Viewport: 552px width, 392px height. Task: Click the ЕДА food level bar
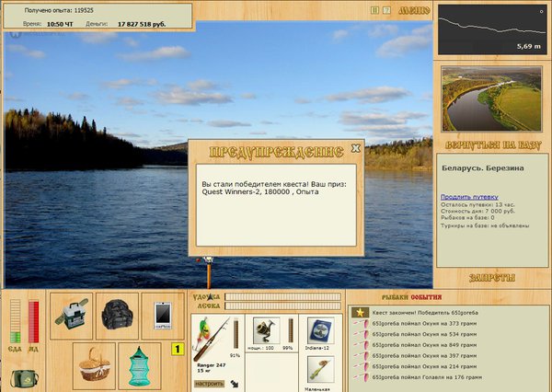pyautogui.click(x=15, y=321)
